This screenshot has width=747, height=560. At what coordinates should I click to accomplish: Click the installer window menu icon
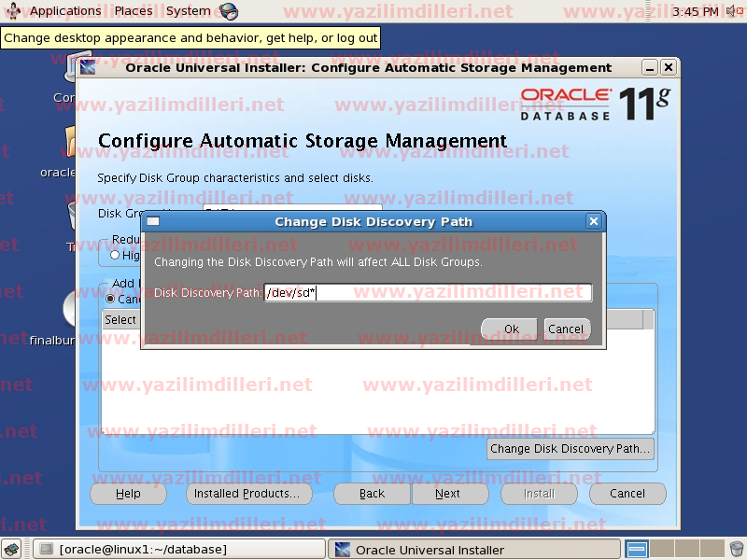point(88,67)
